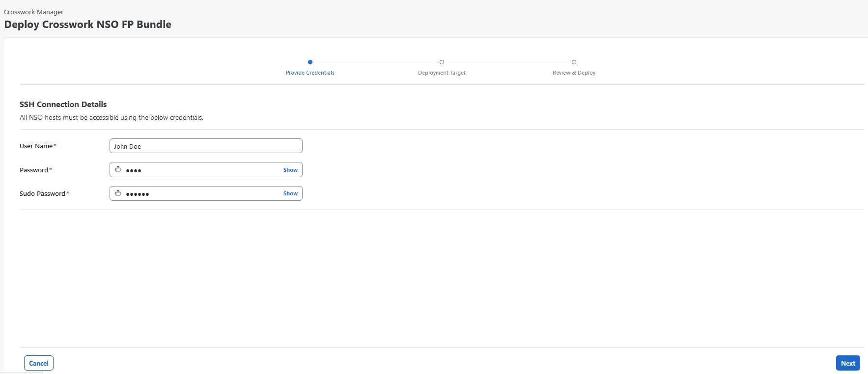Click the Password field label

(34, 170)
